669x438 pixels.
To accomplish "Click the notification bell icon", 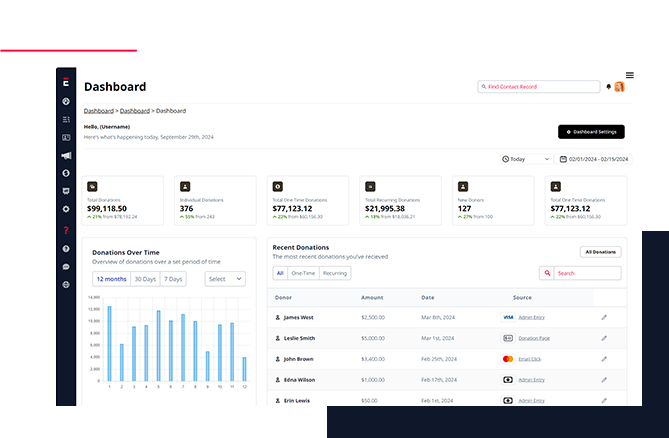I will (608, 87).
